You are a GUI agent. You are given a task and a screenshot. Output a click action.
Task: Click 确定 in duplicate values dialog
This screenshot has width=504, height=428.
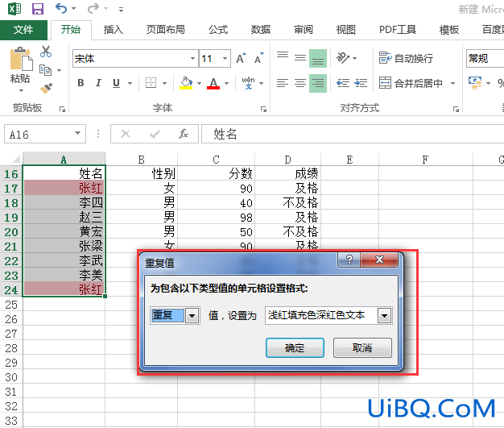click(x=295, y=347)
